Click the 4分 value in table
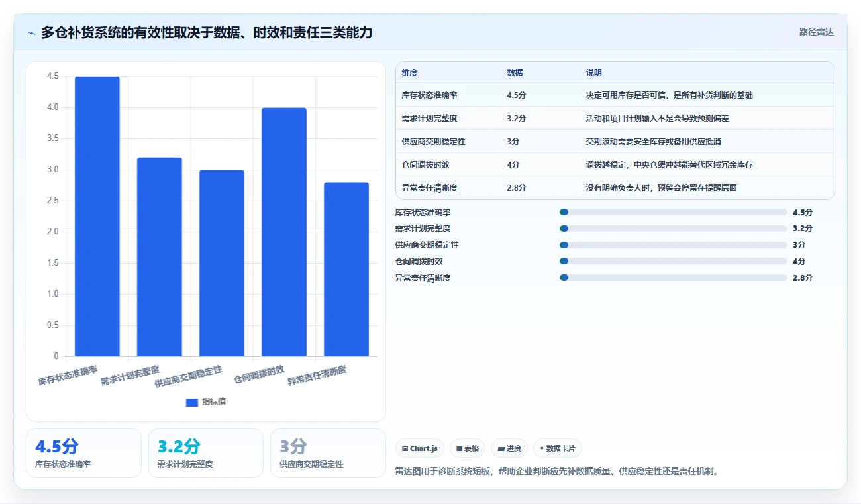861x504 pixels. (513, 165)
